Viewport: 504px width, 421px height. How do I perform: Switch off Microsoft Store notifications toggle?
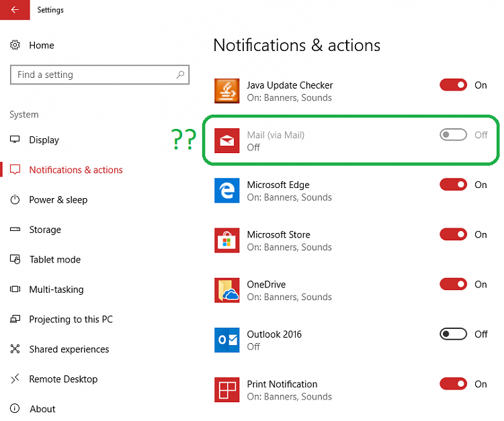click(x=453, y=234)
